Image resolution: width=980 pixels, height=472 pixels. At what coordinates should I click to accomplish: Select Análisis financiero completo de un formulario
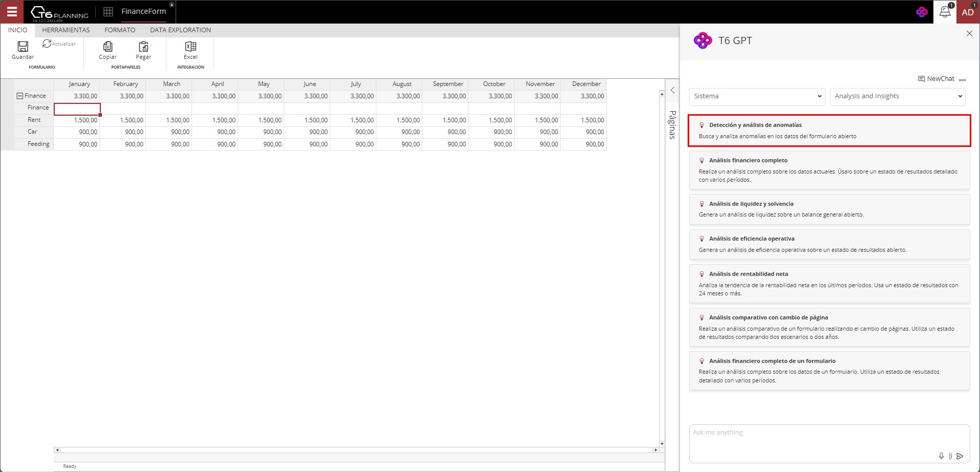[x=829, y=371]
